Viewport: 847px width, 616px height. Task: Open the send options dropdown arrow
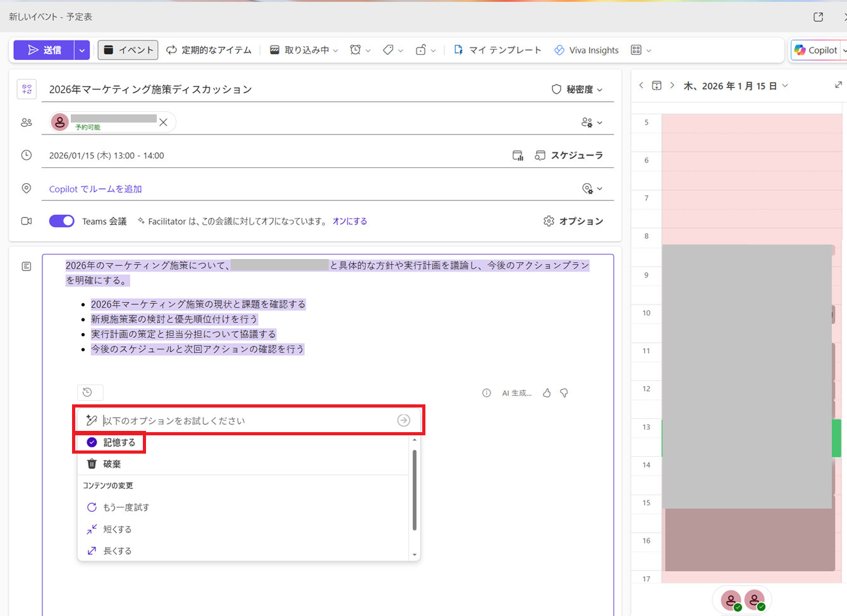[x=82, y=50]
